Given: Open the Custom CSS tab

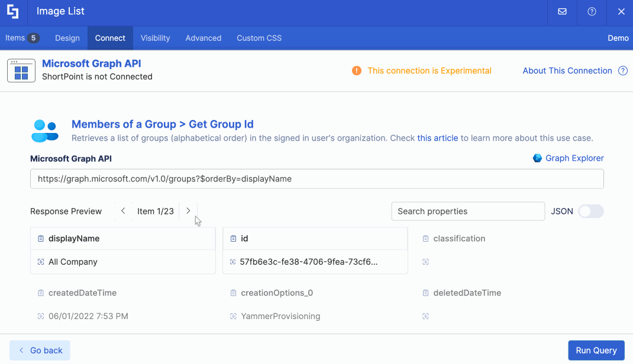Looking at the screenshot, I should click(x=259, y=38).
